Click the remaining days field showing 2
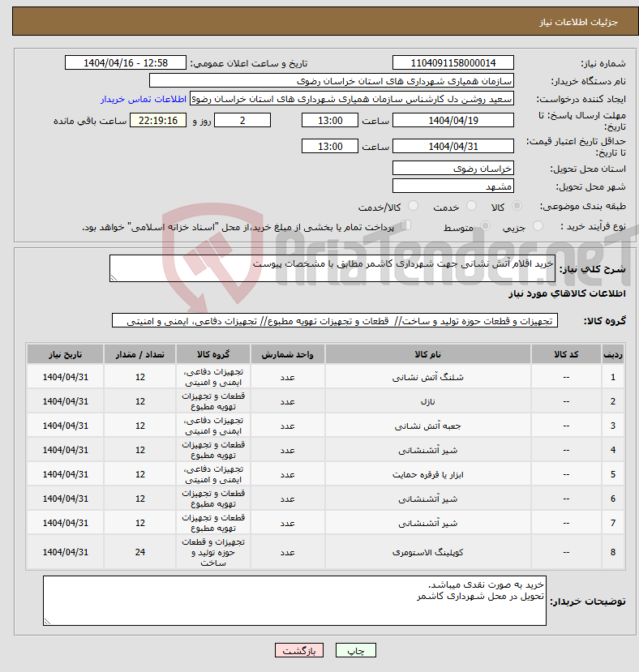The width and height of the screenshot is (639, 672). [x=242, y=120]
